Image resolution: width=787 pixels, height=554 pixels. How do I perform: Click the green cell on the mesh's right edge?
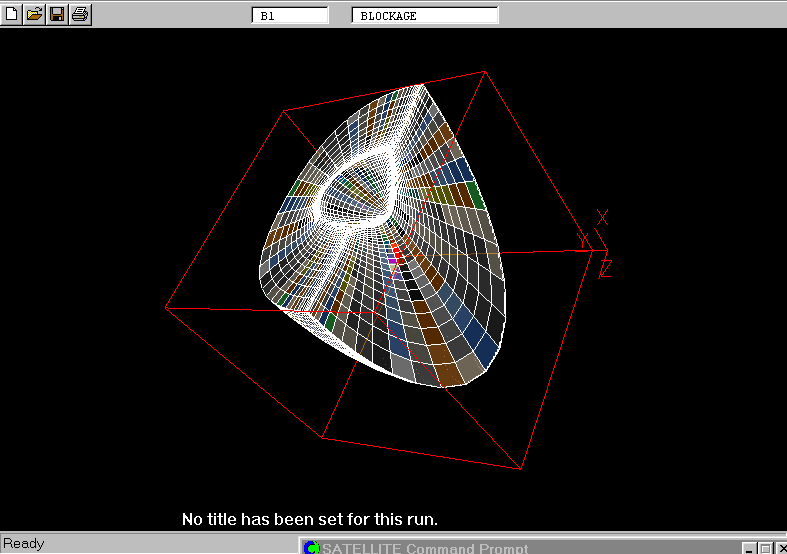pyautogui.click(x=475, y=195)
